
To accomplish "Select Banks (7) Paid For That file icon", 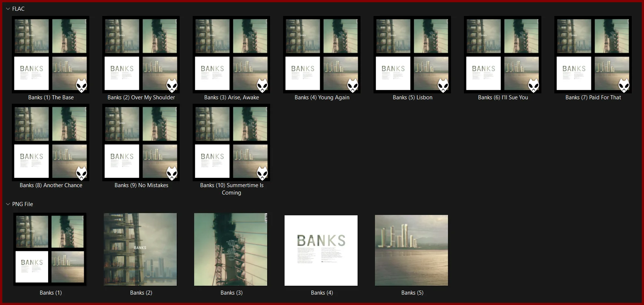I will tap(593, 54).
